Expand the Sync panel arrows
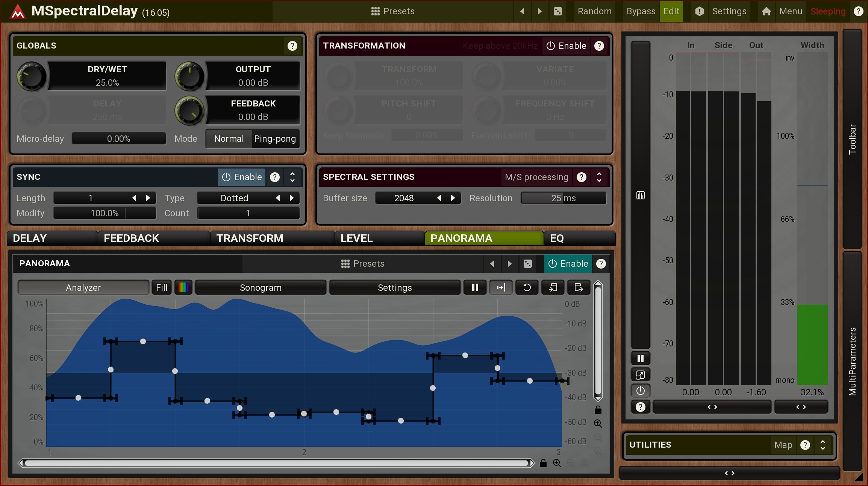 pyautogui.click(x=292, y=177)
